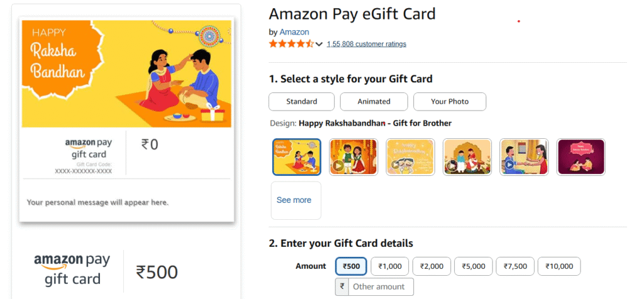Select the maroon colored gift card design

click(581, 157)
